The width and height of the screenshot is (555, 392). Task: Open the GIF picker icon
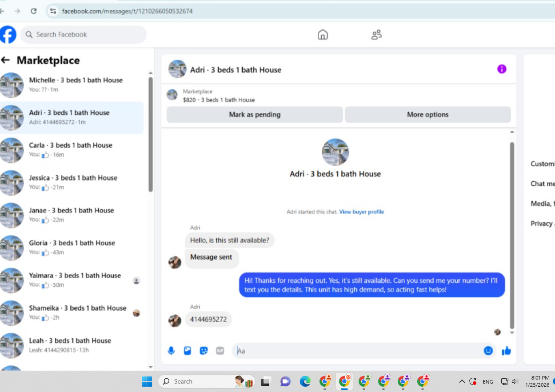pos(220,351)
